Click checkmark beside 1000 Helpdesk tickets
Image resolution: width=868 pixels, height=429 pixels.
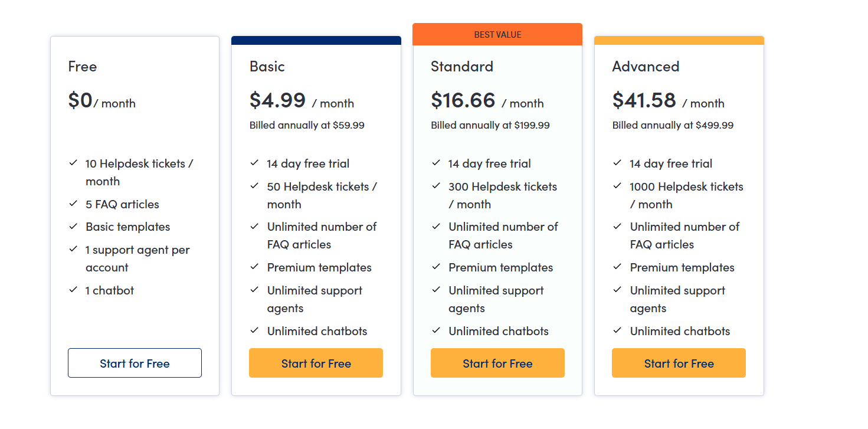(x=617, y=185)
